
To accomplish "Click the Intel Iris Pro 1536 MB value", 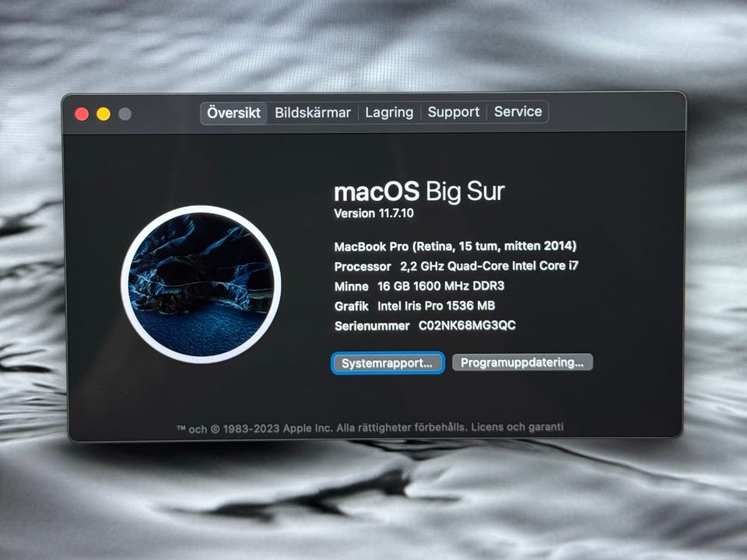I will [x=436, y=306].
